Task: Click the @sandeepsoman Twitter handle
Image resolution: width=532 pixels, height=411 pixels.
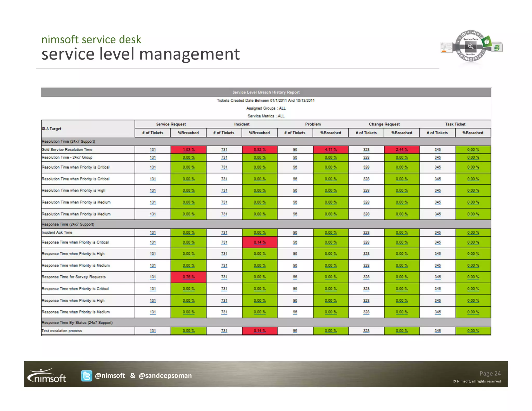Action: pos(165,376)
